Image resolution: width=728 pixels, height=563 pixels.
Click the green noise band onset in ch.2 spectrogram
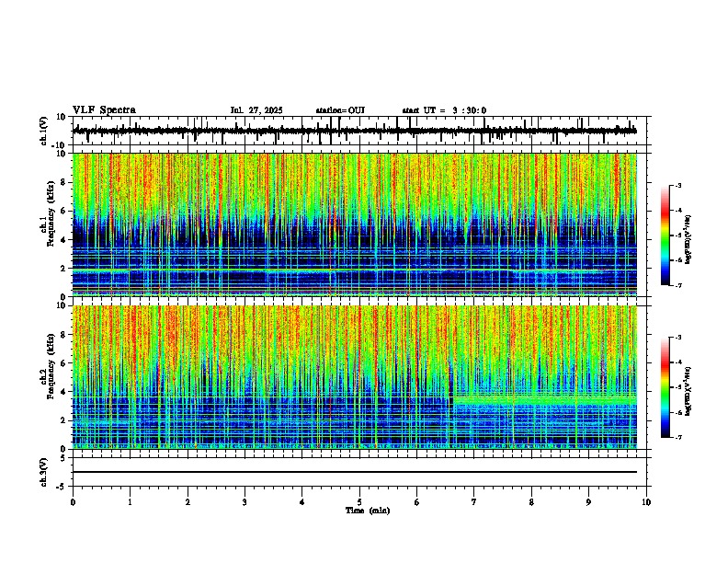click(x=453, y=399)
